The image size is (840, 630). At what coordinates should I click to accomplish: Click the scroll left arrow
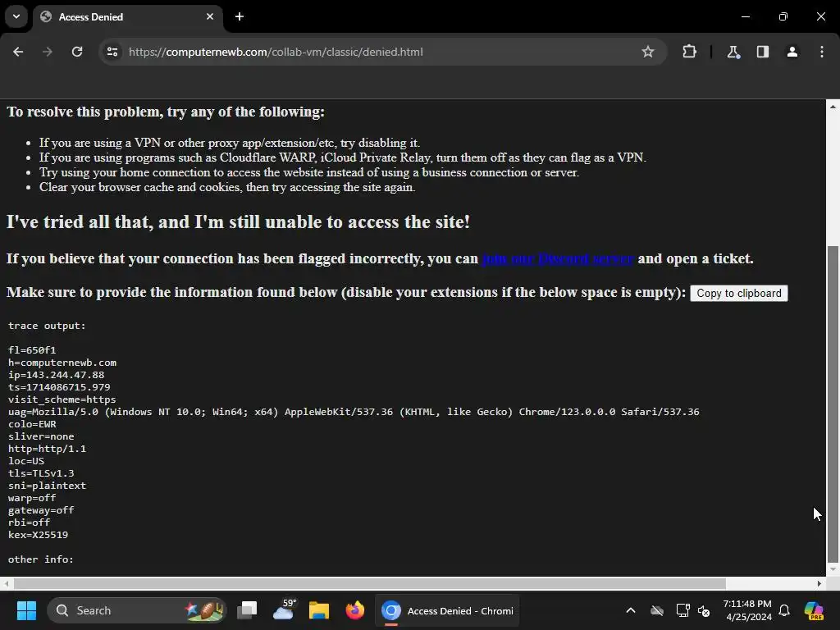tap(6, 583)
